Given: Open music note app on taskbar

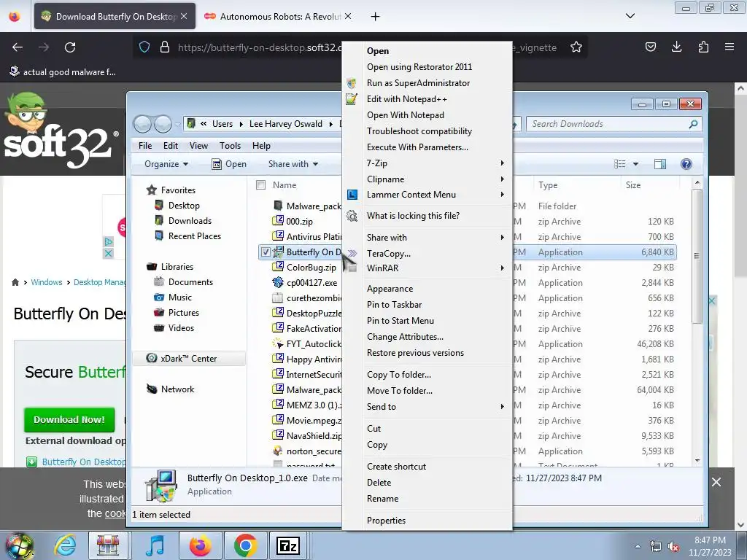Looking at the screenshot, I should 155,545.
